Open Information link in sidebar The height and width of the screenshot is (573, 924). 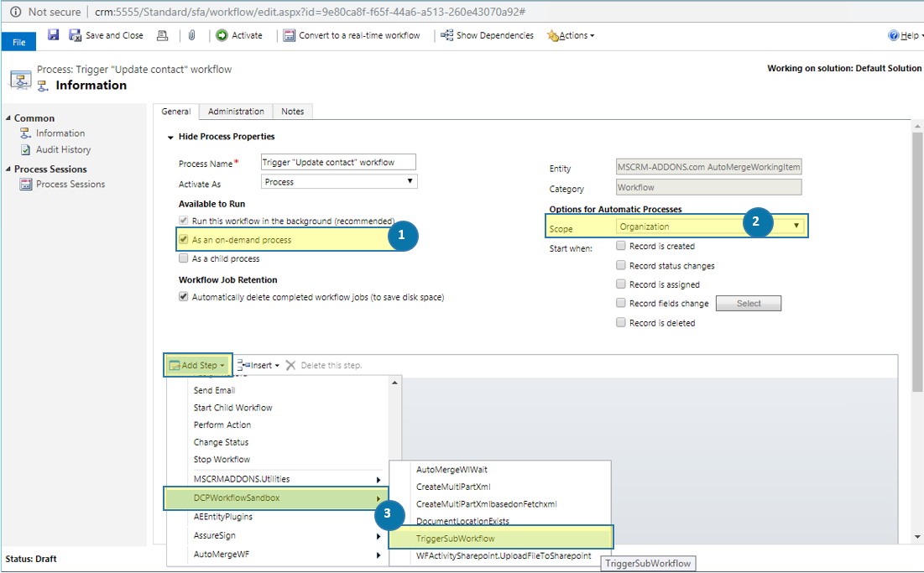point(60,133)
